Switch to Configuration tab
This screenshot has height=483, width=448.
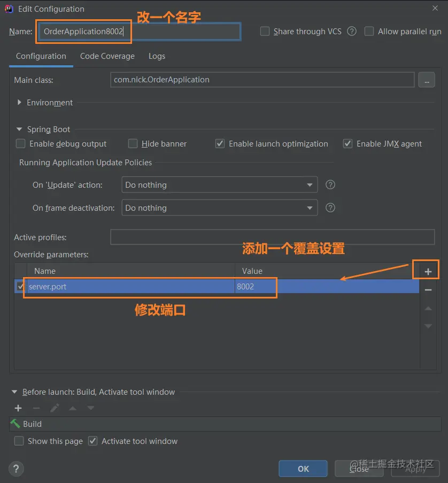tap(41, 56)
